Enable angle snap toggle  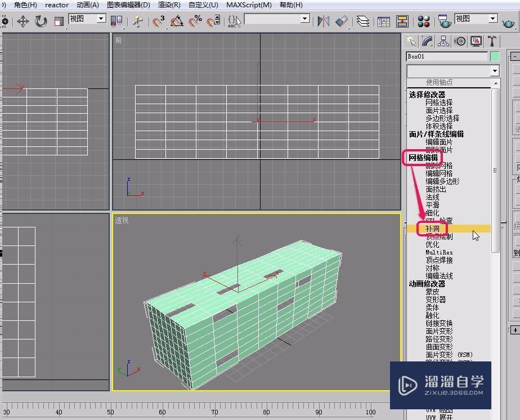177,21
